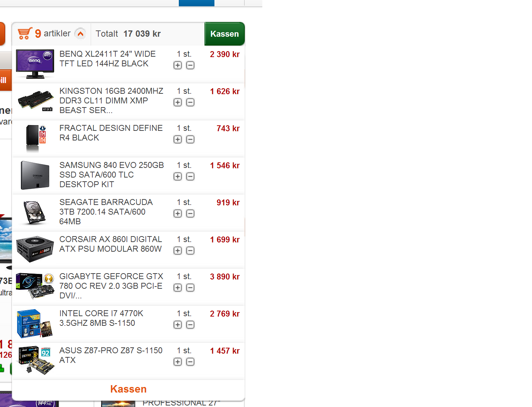Increase quantity of ASUS Z87-PRO motherboard
The image size is (532, 407).
178,362
